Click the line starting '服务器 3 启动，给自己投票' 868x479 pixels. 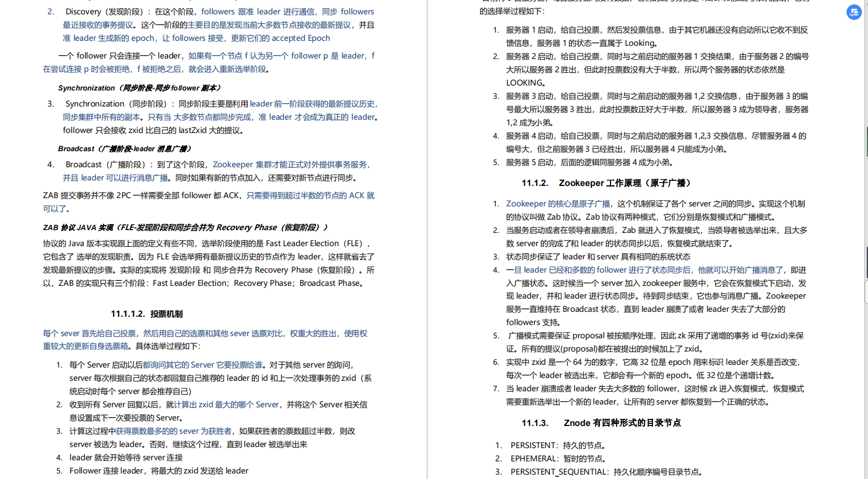click(657, 96)
